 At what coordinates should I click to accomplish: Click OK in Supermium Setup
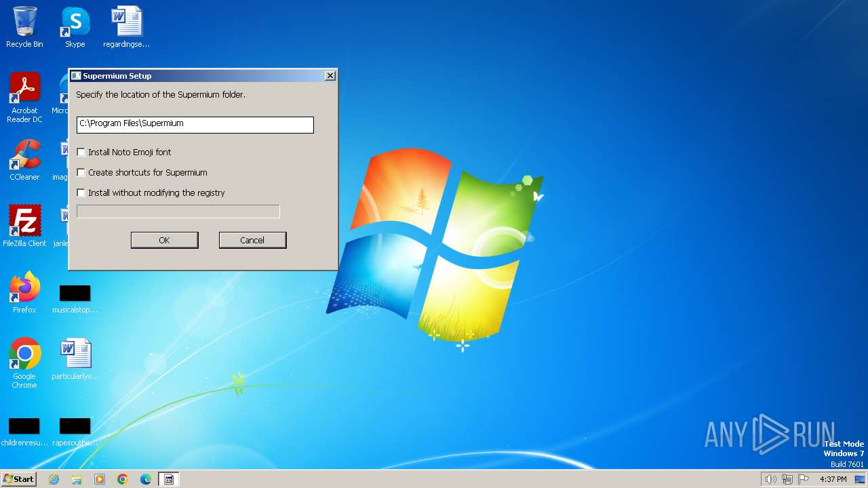pyautogui.click(x=164, y=240)
